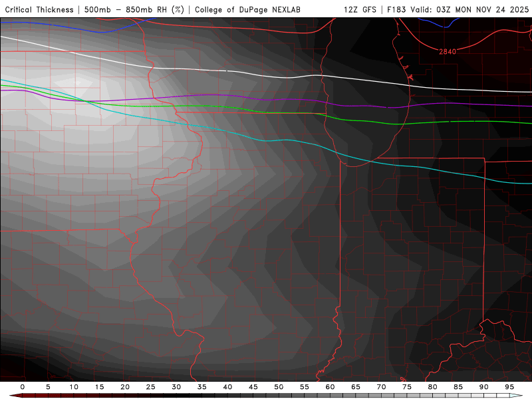The width and height of the screenshot is (532, 399).
Task: Click the "65" value on the color scale
Action: click(x=356, y=387)
